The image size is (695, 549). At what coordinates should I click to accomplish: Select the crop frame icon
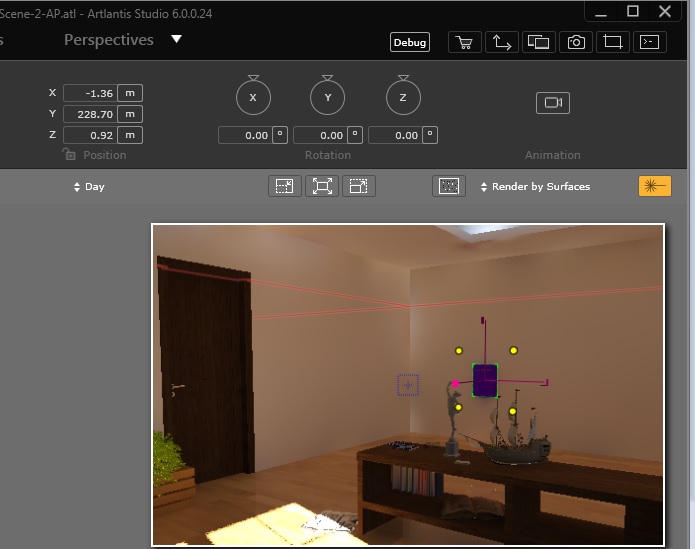click(613, 43)
